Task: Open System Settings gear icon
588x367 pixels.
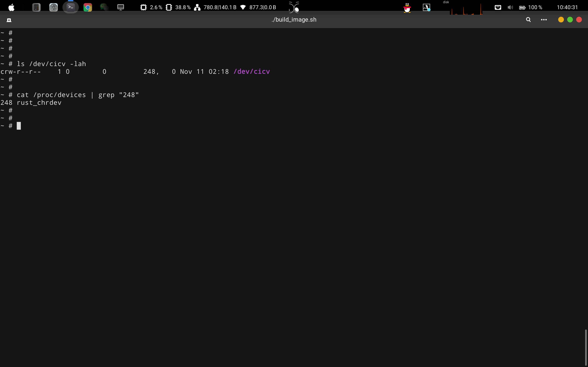Action: (x=53, y=7)
